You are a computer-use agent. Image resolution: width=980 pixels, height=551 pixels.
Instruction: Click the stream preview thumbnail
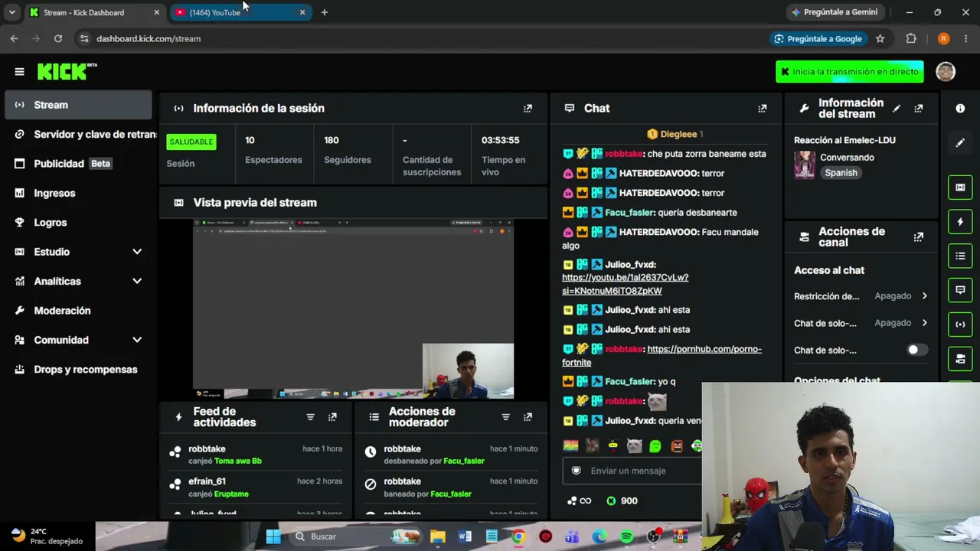point(353,309)
